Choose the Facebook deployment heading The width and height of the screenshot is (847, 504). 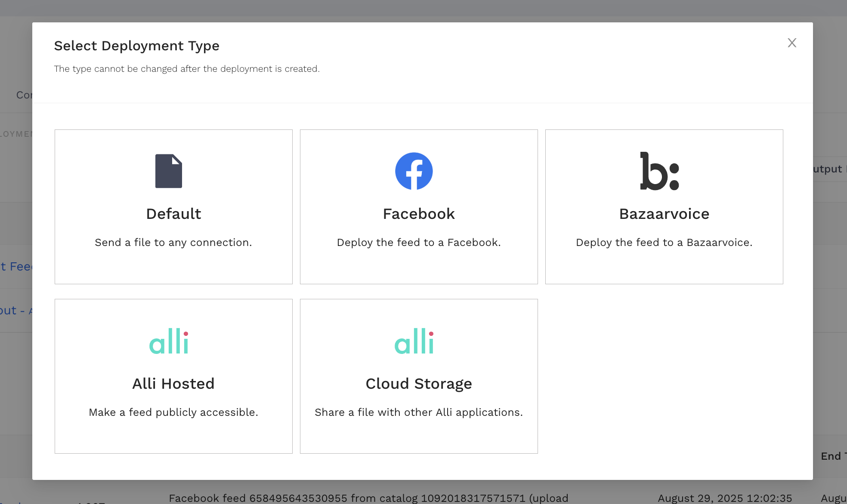coord(419,214)
